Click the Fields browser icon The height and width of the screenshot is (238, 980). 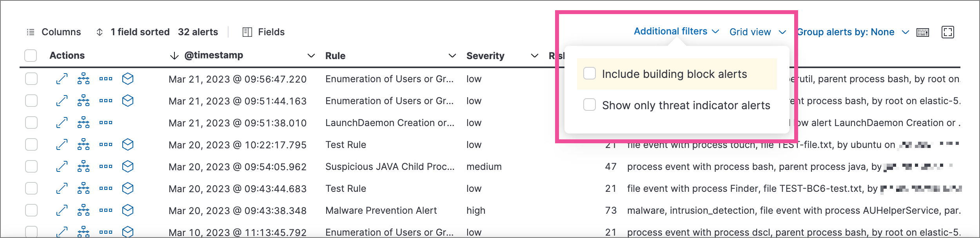(x=247, y=32)
